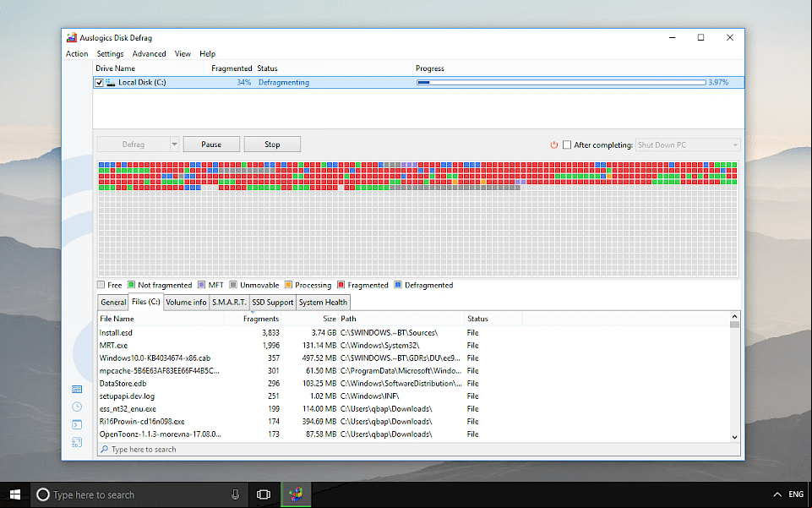Click the Local Disk (C:) drive icon
The image size is (812, 508).
[x=111, y=82]
